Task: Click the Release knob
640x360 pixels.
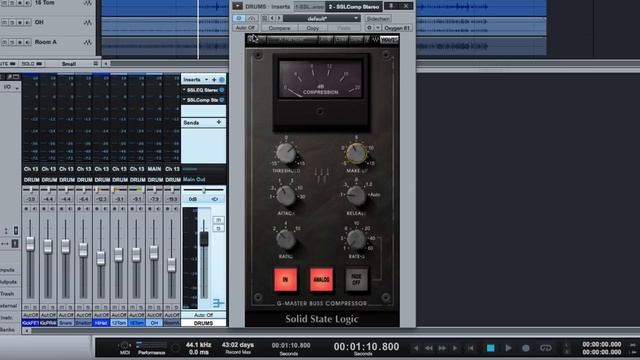Action: 356,196
